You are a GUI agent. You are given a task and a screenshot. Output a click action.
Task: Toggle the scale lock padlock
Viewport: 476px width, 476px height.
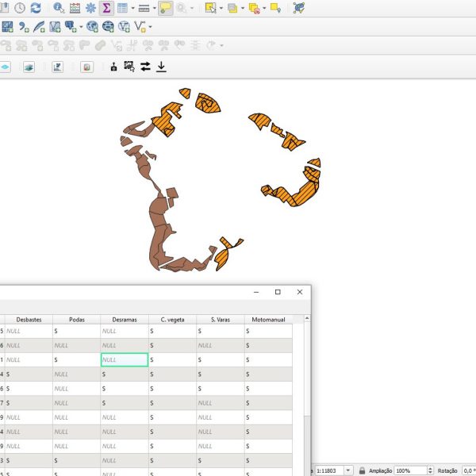(362, 470)
